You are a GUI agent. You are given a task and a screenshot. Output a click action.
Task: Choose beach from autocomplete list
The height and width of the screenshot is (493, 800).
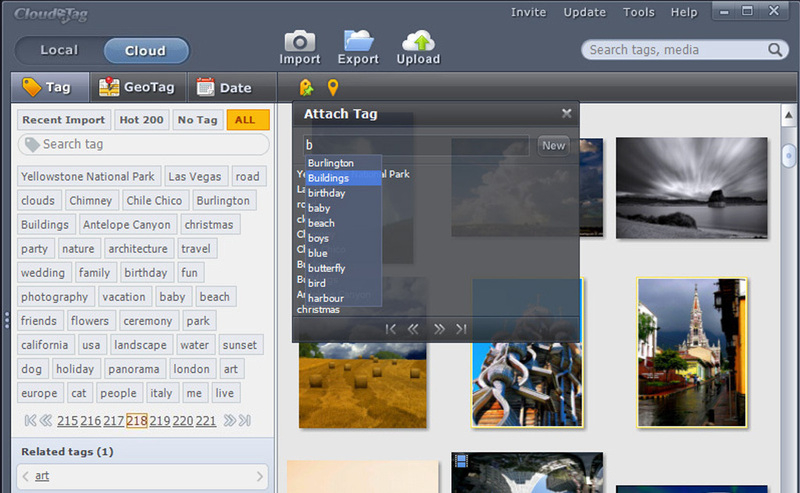click(x=343, y=223)
